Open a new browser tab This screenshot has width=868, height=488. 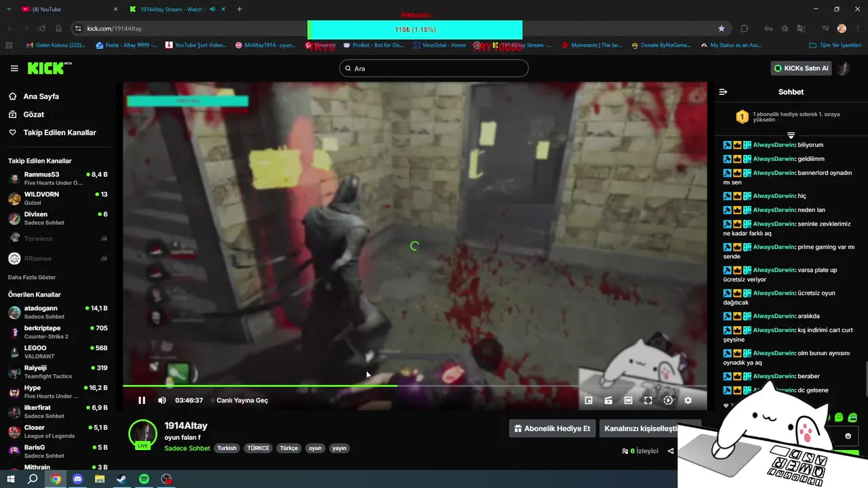[239, 9]
